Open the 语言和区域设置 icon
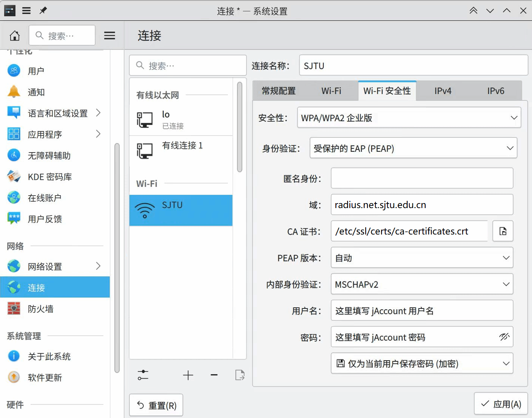 14,113
